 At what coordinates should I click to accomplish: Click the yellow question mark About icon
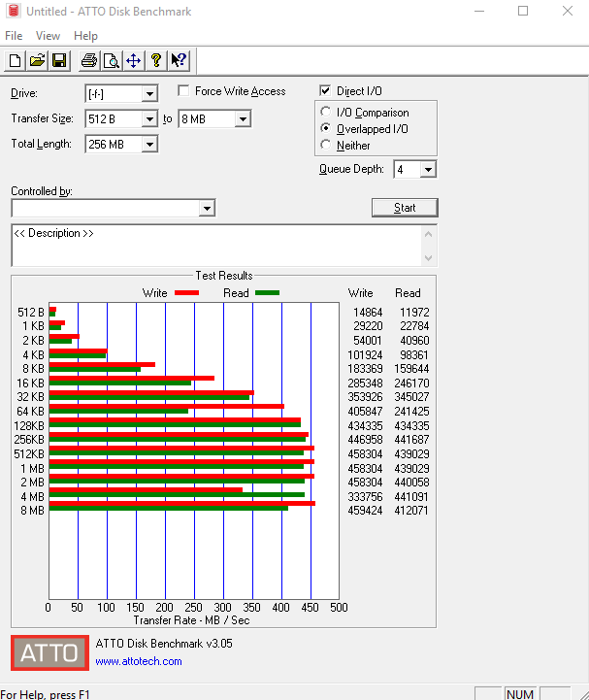pos(155,60)
